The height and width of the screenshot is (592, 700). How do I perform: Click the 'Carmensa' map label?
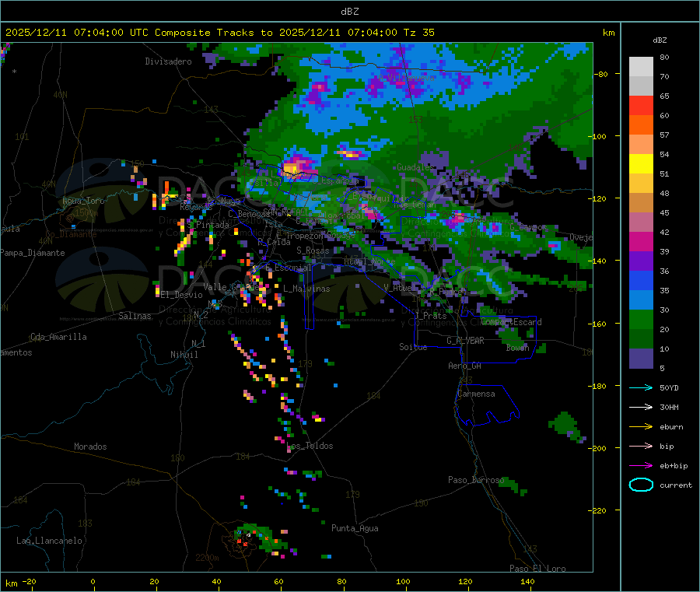(x=476, y=394)
